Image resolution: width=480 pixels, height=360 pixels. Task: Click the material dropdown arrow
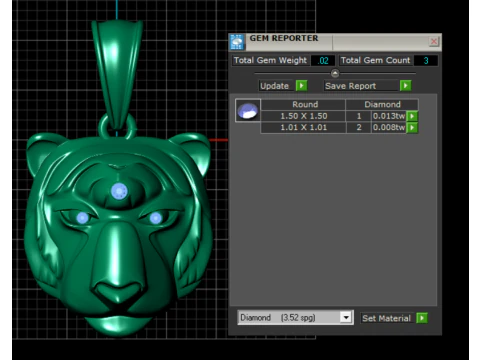(346, 317)
